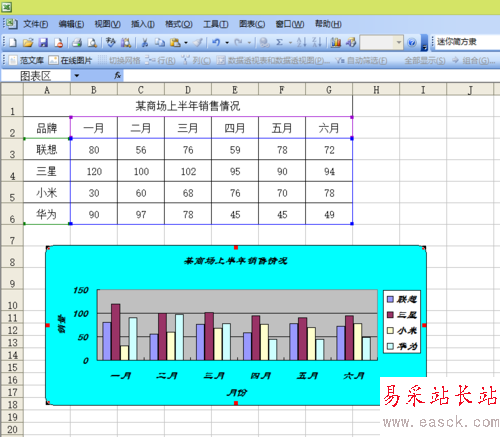Image resolution: width=500 pixels, height=437 pixels.
Task: Paste using the clipboard Paste icon
Action: (x=175, y=42)
